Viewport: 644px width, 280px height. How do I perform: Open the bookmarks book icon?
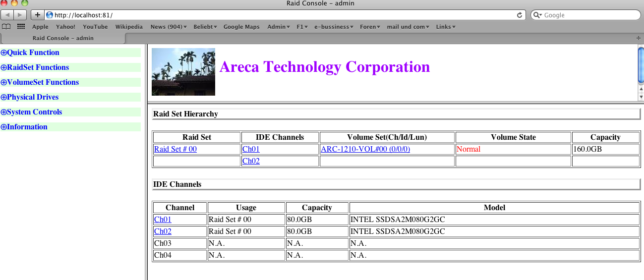(6, 27)
